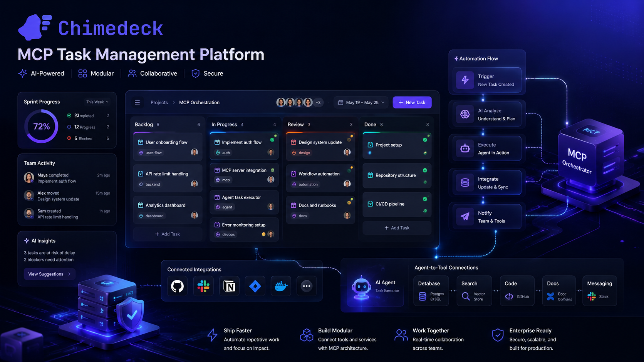
Task: Open the Slack integration tile
Action: (x=203, y=286)
